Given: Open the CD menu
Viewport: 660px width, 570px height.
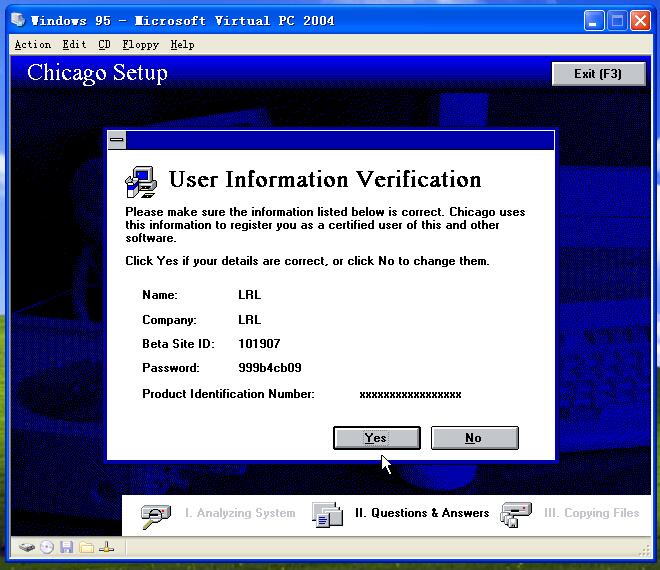Looking at the screenshot, I should coord(104,45).
